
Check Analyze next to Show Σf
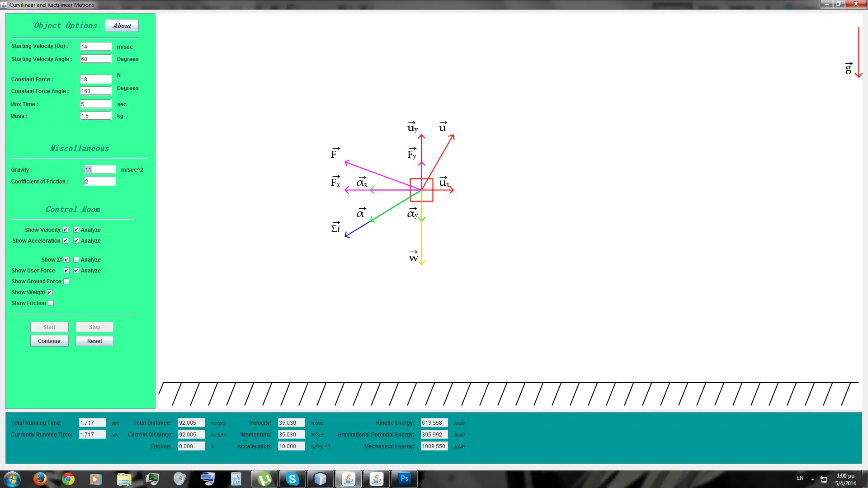[76, 260]
